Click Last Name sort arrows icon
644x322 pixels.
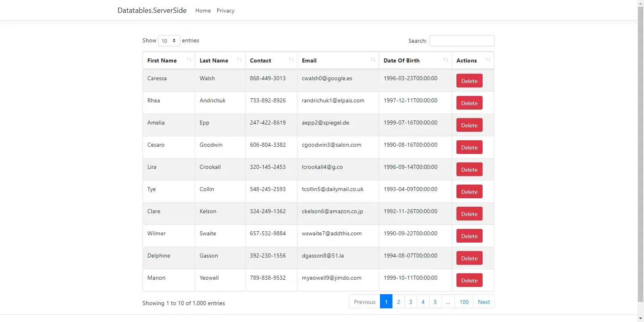tap(239, 60)
